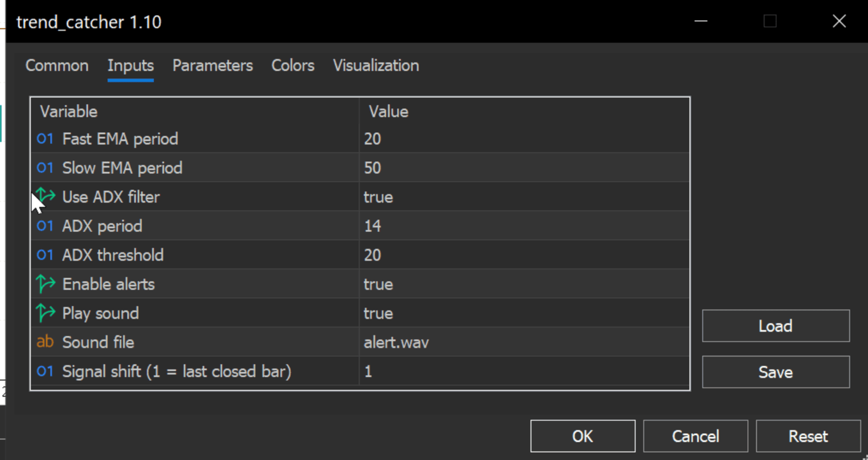The width and height of the screenshot is (868, 460).
Task: Close the trend_catcher dialog window
Action: [x=839, y=22]
